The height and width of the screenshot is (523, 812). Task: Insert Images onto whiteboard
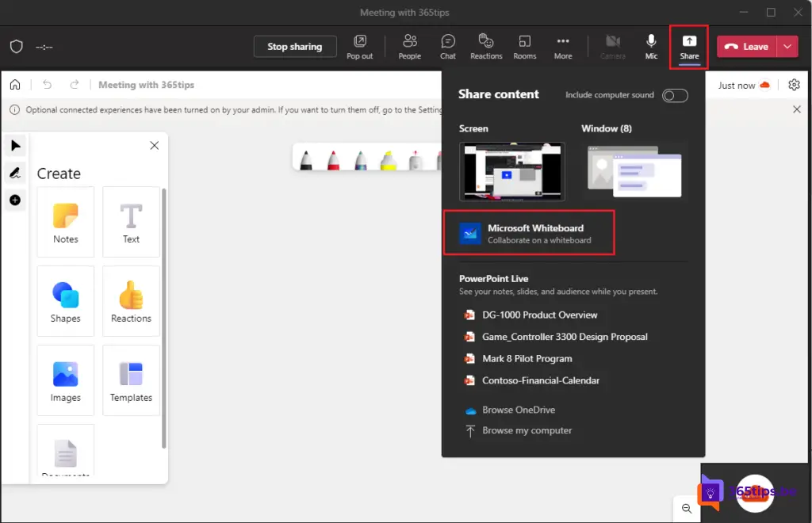coord(66,380)
